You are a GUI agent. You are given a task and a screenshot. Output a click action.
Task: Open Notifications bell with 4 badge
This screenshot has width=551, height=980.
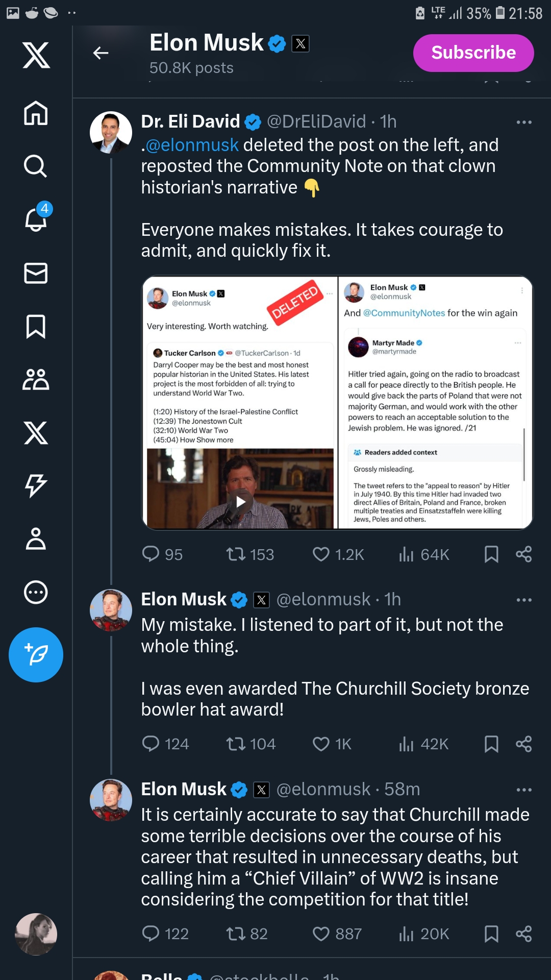37,218
